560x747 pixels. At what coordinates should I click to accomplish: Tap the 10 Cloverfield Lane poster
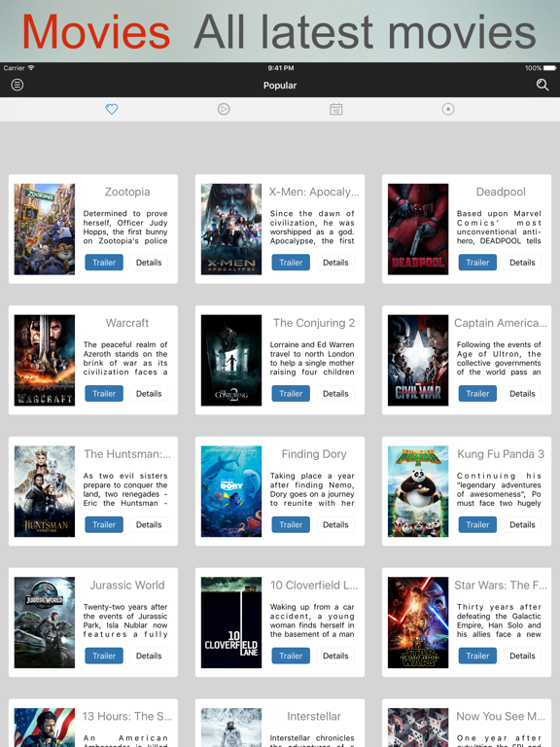pyautogui.click(x=231, y=622)
